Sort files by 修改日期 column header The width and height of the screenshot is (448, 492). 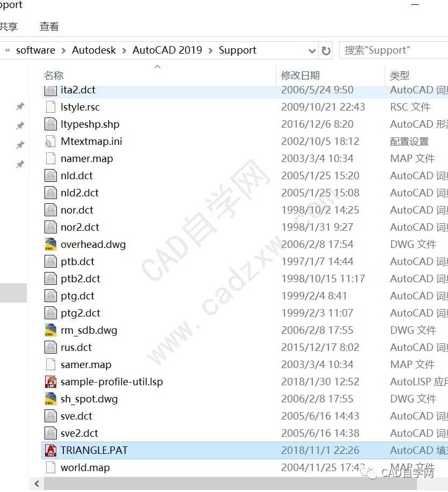[300, 75]
